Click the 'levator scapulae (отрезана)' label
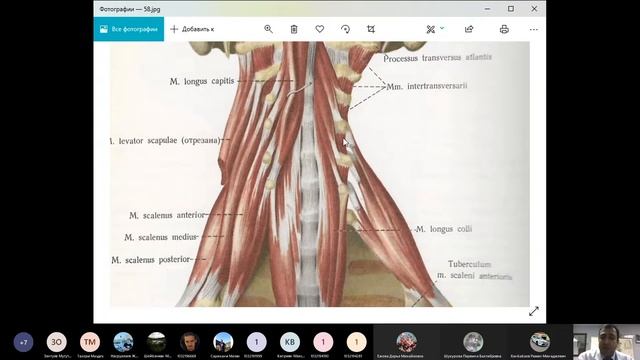640x360 pixels. pyautogui.click(x=169, y=140)
